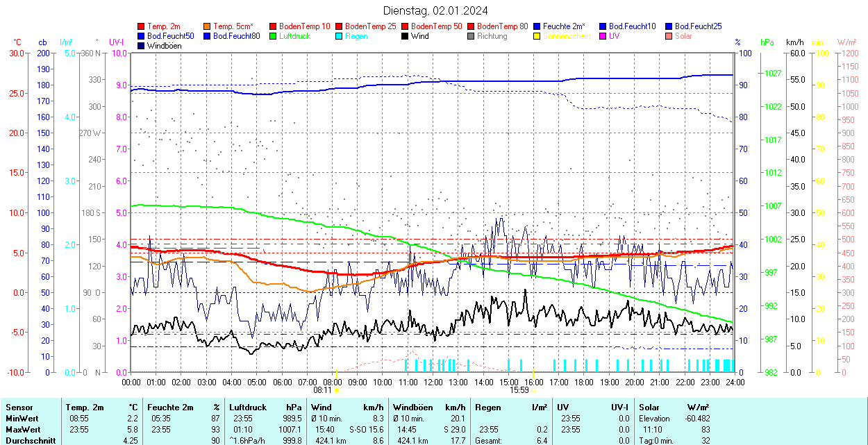The height and width of the screenshot is (445, 868).
Task: Click the orange Temp. 5cm legend square
Action: pyautogui.click(x=208, y=26)
